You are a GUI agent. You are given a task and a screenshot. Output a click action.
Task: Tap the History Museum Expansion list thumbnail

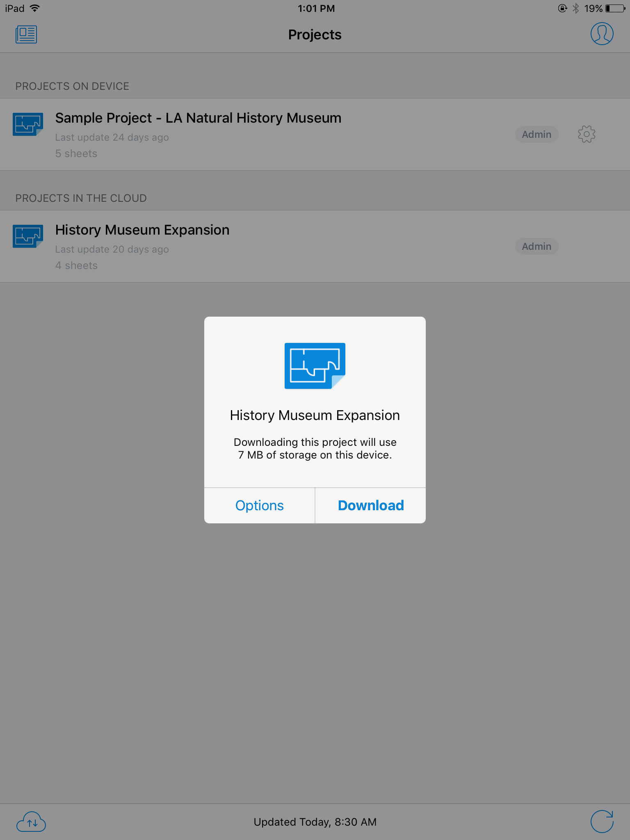[28, 236]
